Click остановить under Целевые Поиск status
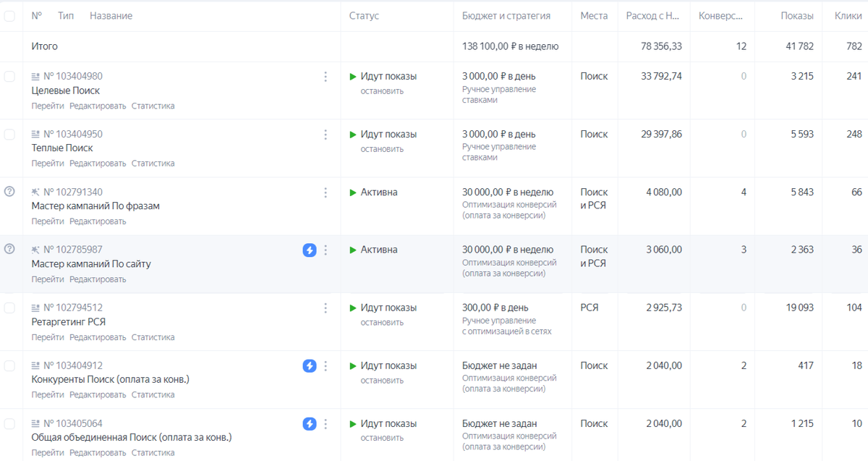This screenshot has width=868, height=461. tap(382, 91)
